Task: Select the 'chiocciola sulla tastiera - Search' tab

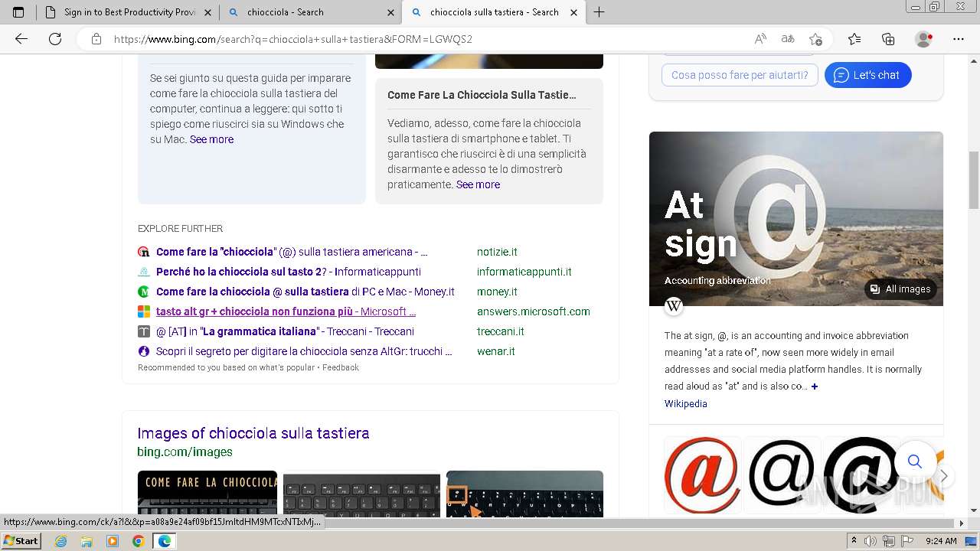Action: pyautogui.click(x=493, y=12)
